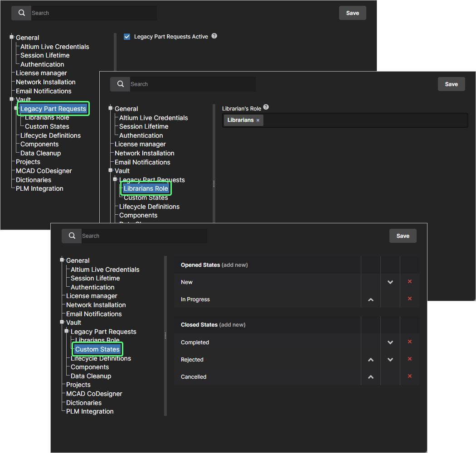Select Altium Live Credentials in the top window tree

click(x=55, y=47)
